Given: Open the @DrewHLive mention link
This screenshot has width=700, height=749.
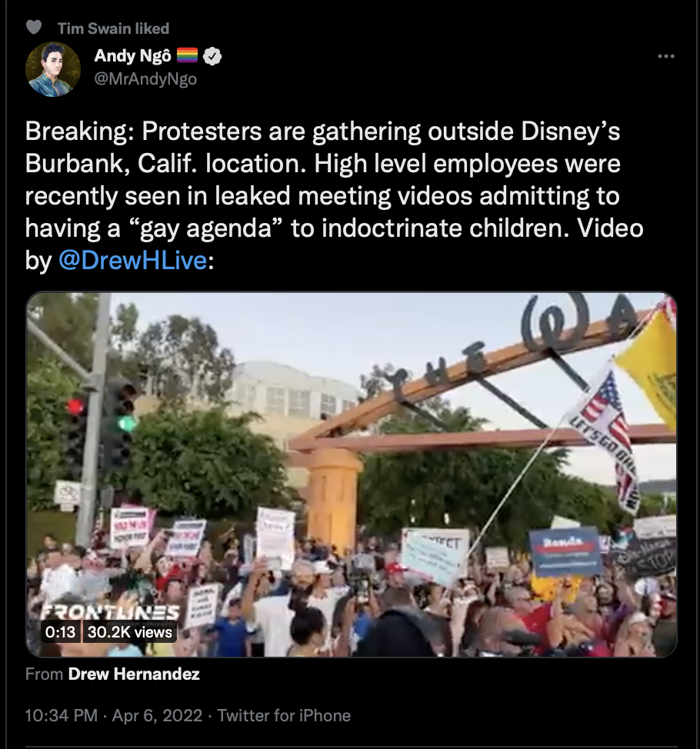Looking at the screenshot, I should 133,261.
